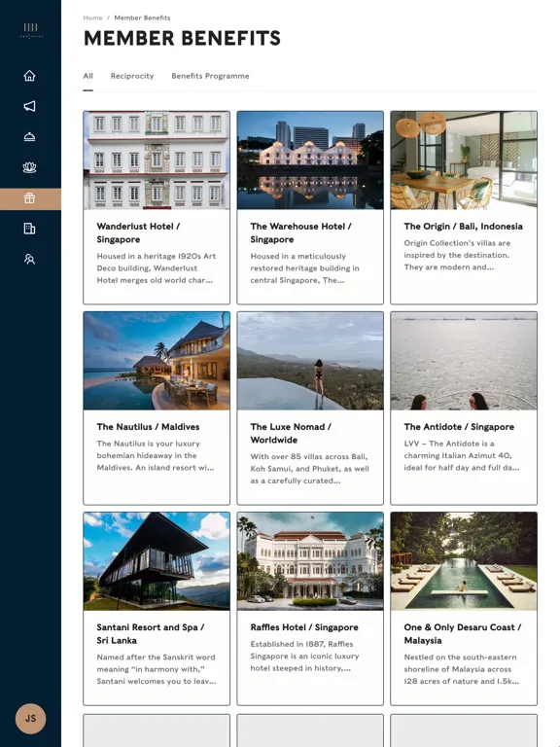Select the dining cloche sidebar icon

point(29,137)
